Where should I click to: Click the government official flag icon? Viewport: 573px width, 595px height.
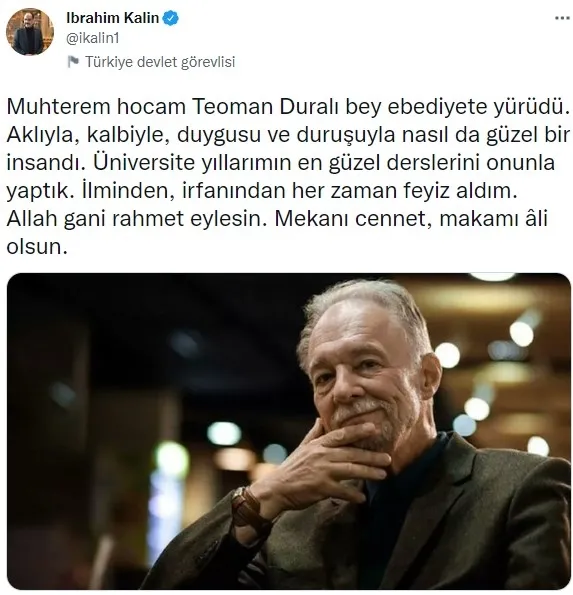73,61
